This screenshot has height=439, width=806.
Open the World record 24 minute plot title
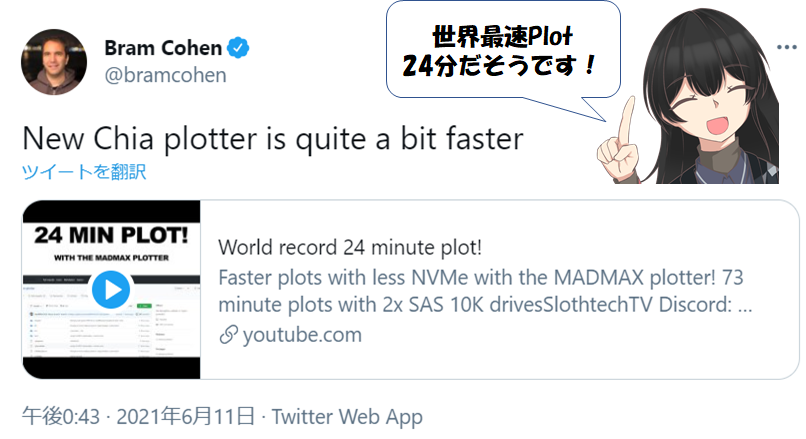click(x=350, y=247)
